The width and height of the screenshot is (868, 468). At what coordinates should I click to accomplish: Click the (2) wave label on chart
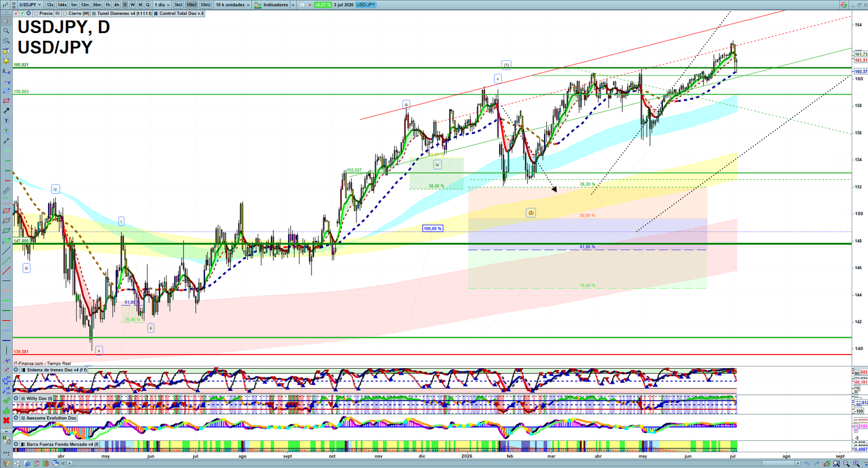coord(531,213)
